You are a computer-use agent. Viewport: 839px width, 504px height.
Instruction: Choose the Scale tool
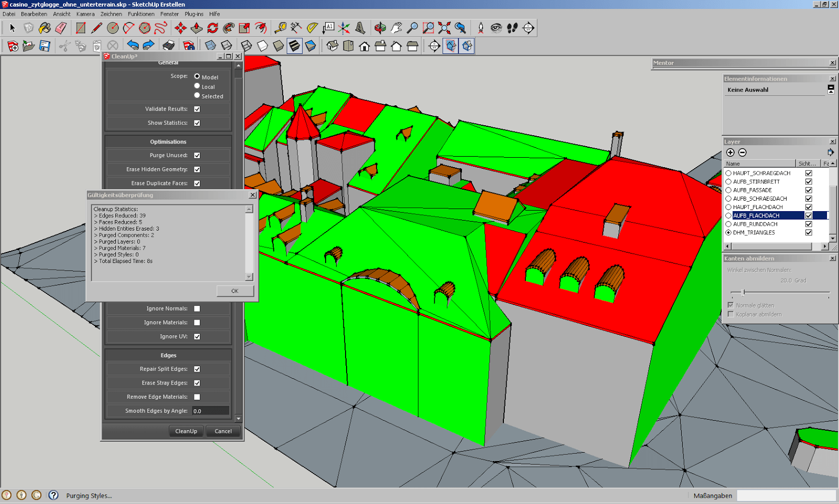tap(244, 28)
